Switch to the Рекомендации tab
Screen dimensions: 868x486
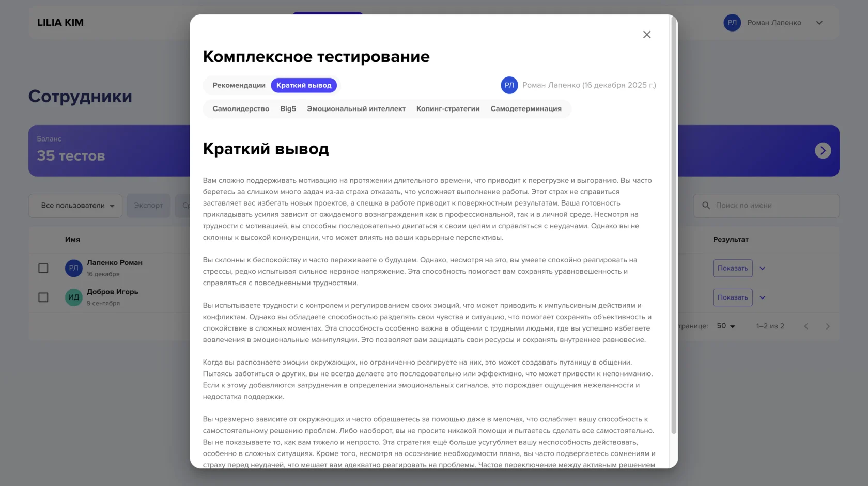coord(239,85)
